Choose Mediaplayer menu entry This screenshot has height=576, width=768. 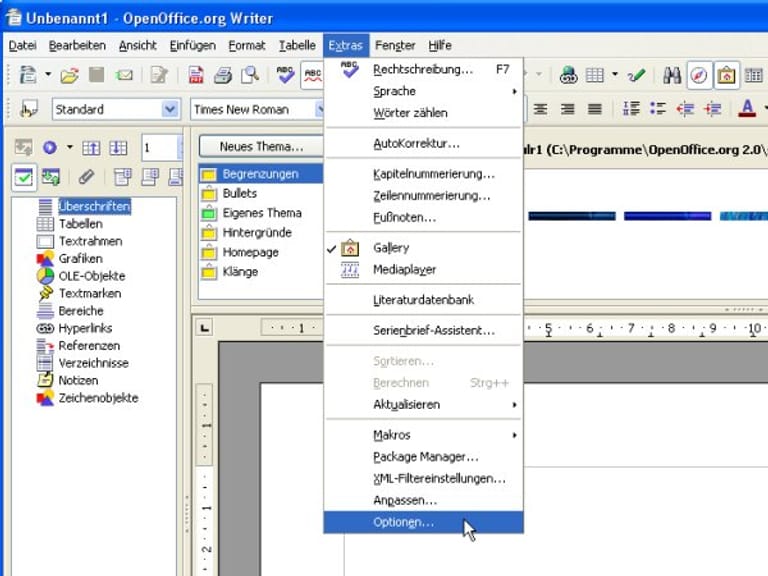coord(424,269)
